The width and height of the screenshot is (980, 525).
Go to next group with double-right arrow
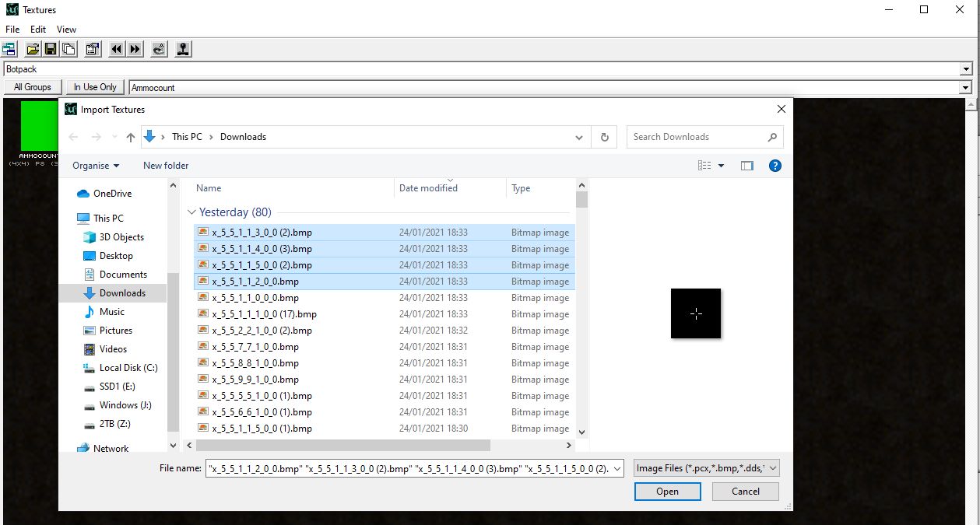pyautogui.click(x=135, y=49)
